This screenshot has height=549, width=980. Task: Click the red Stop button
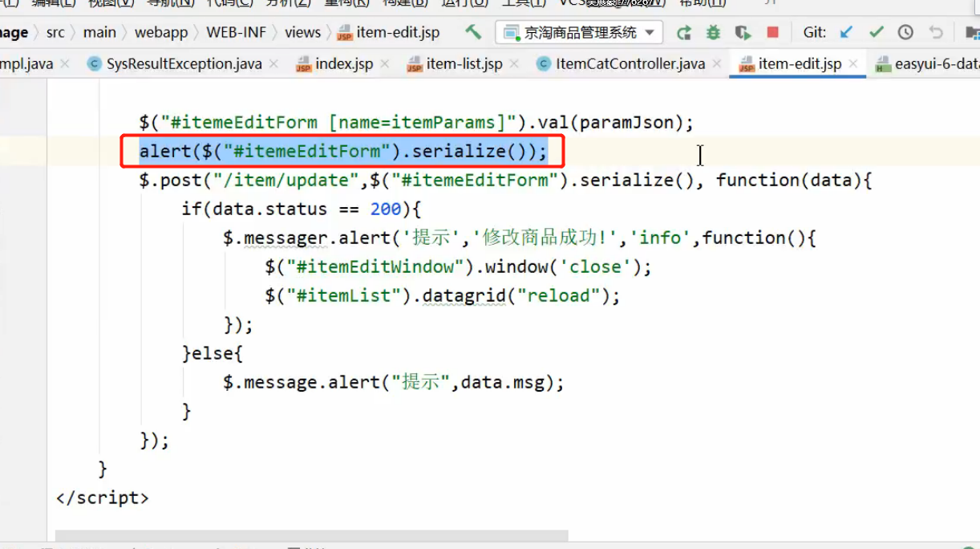tap(773, 32)
